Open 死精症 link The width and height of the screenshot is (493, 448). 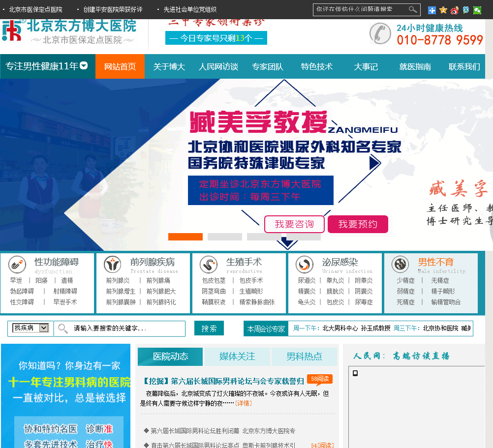click(405, 302)
